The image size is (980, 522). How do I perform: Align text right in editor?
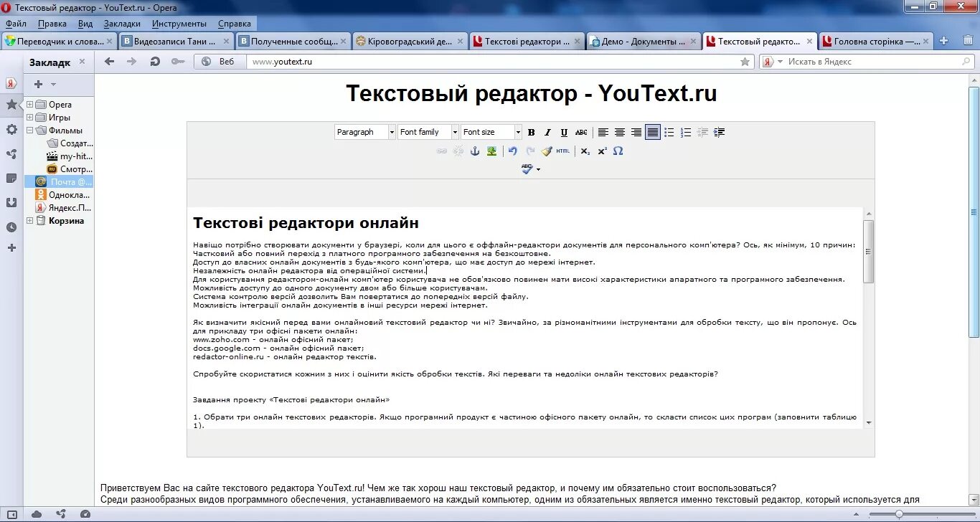636,132
